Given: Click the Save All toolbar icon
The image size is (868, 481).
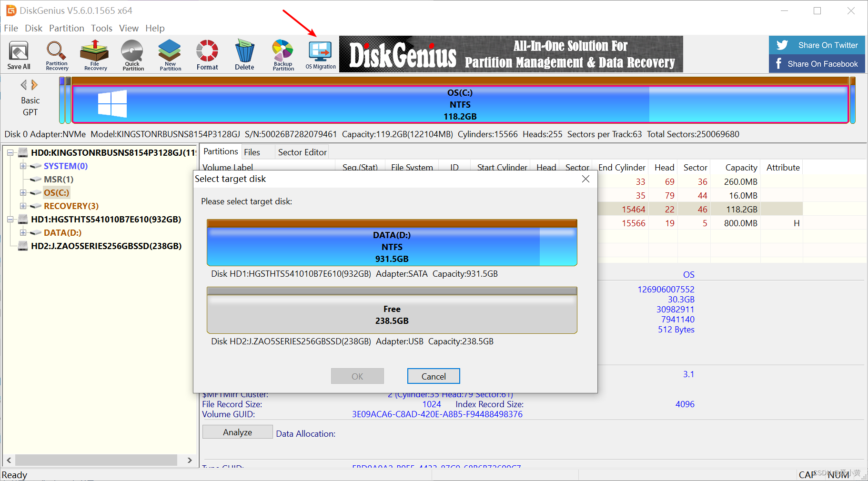Looking at the screenshot, I should [19, 55].
